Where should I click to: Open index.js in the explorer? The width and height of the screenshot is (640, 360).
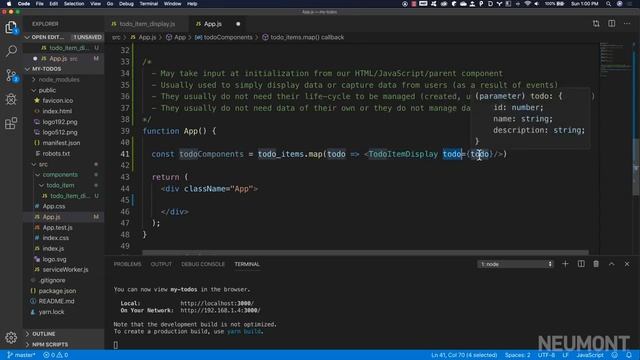coord(53,249)
